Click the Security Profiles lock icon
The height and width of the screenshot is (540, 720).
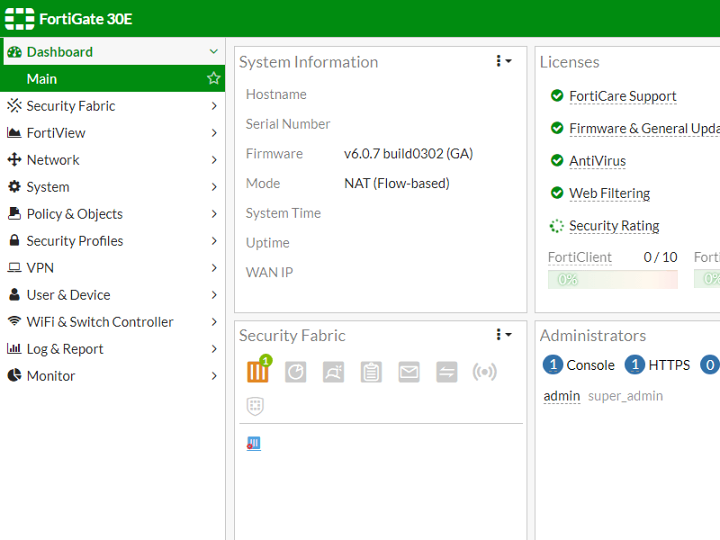(14, 240)
